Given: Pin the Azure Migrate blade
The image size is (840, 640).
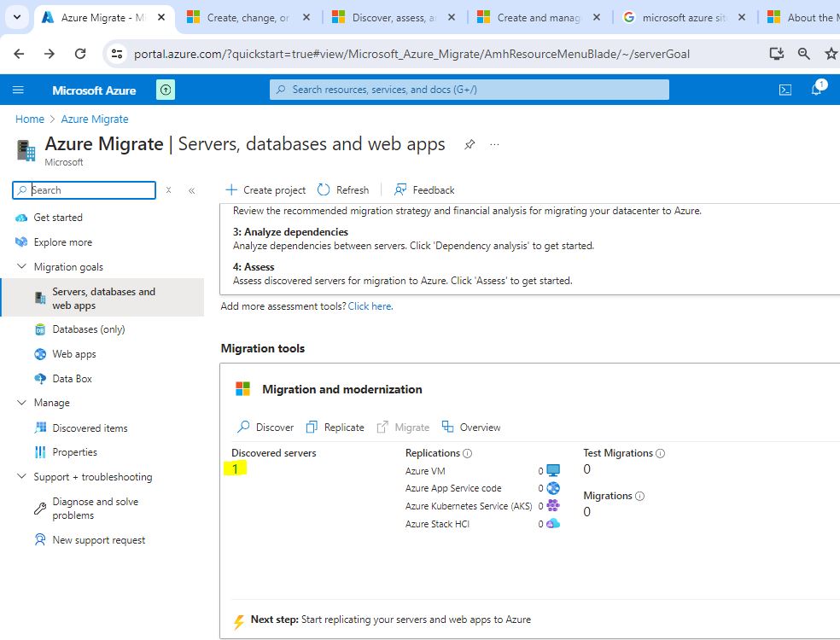Looking at the screenshot, I should [x=470, y=144].
